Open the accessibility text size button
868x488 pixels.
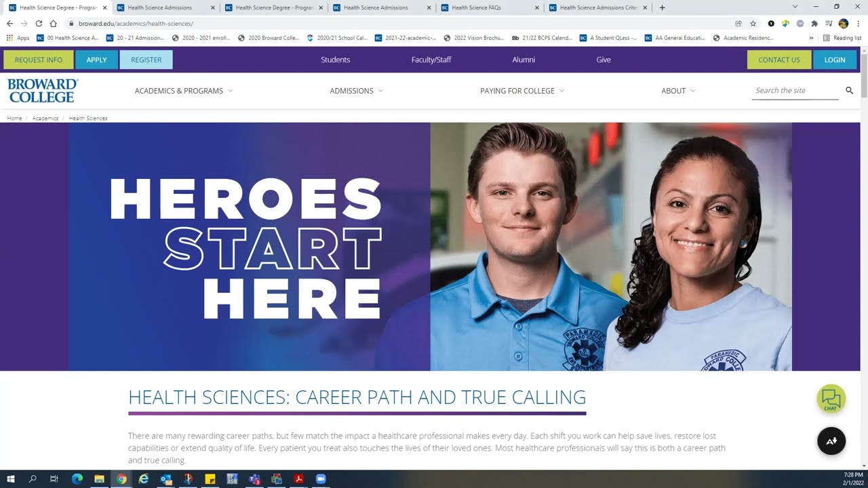pos(831,441)
